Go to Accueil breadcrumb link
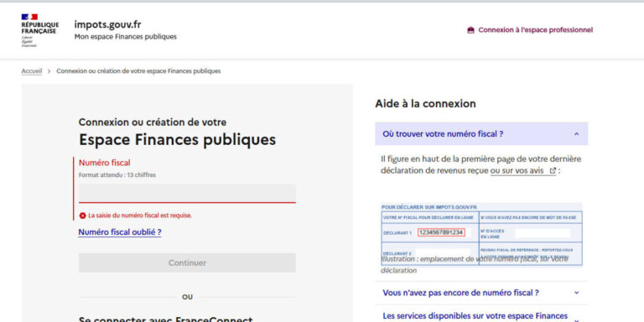Image resolution: width=644 pixels, height=322 pixels. point(32,71)
